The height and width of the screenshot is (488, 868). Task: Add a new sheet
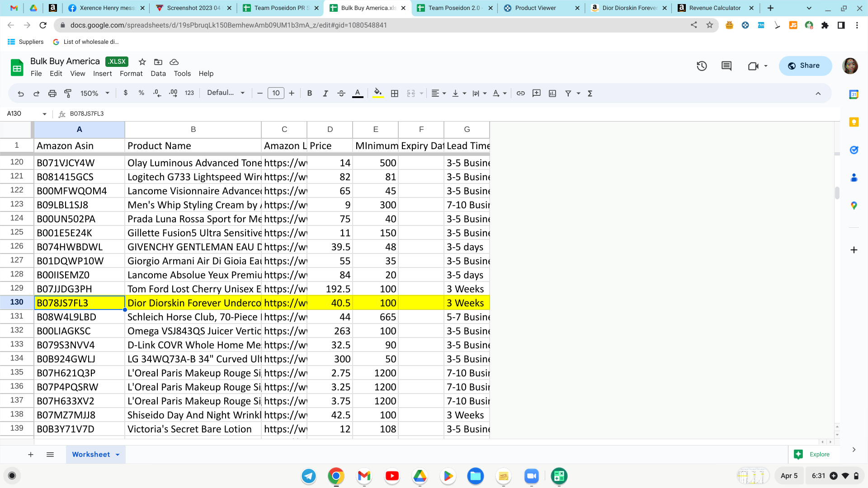[31, 455]
